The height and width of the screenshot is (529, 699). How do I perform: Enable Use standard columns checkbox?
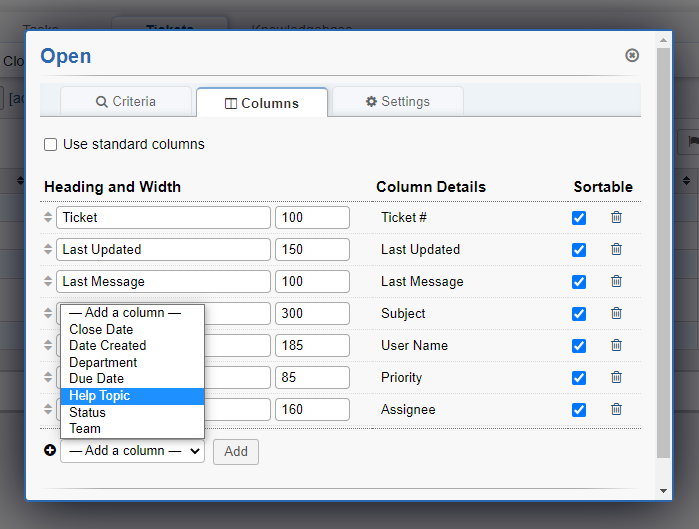pos(51,145)
